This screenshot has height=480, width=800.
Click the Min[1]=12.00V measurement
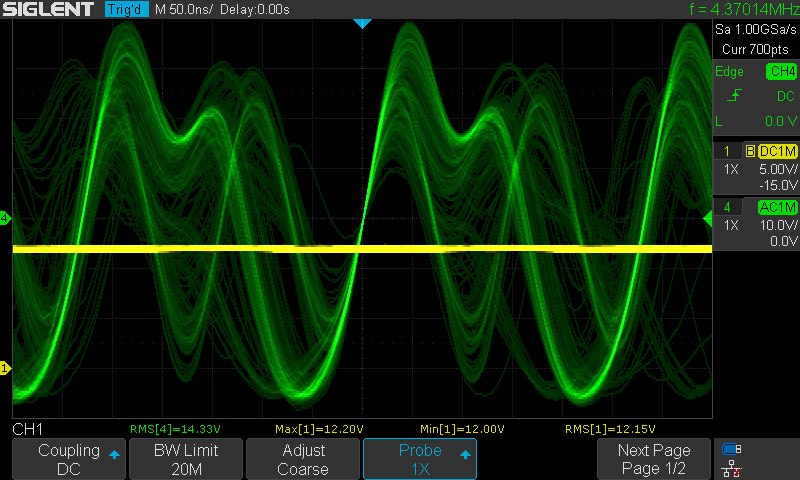click(x=462, y=429)
